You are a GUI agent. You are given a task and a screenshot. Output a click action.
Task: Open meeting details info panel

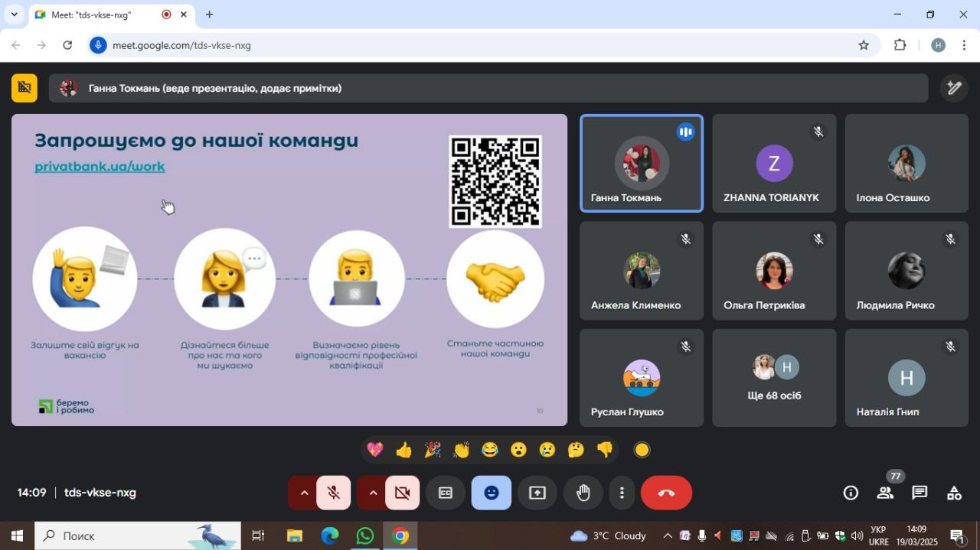(x=851, y=493)
